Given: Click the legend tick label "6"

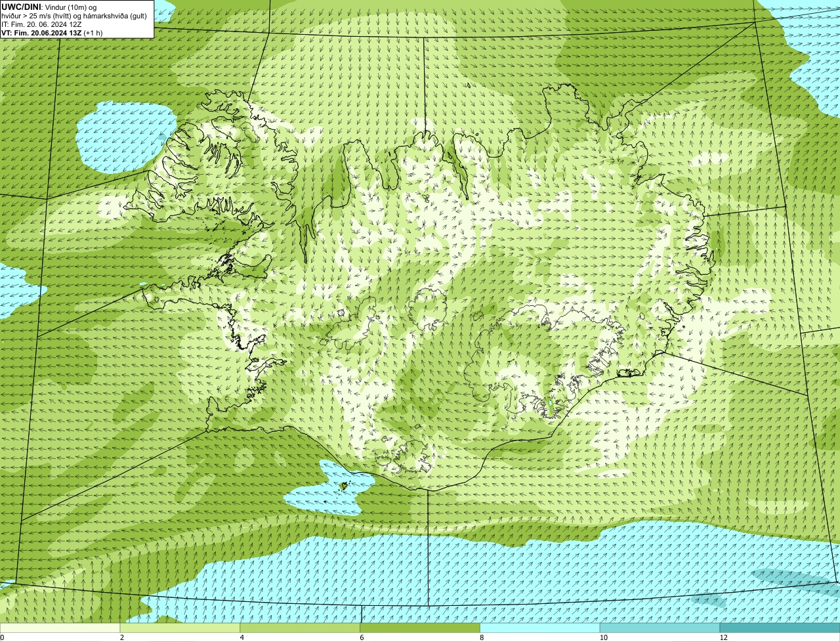Looking at the screenshot, I should tap(361, 637).
